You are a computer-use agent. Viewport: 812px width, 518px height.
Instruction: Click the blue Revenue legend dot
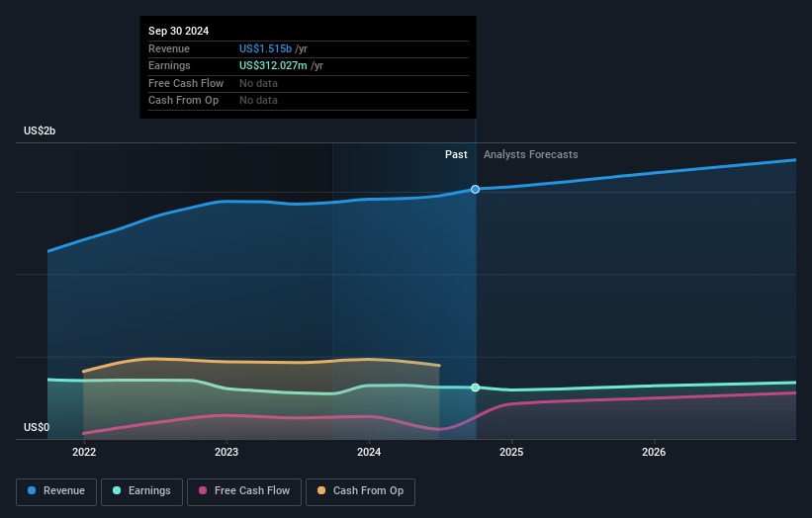(x=32, y=490)
